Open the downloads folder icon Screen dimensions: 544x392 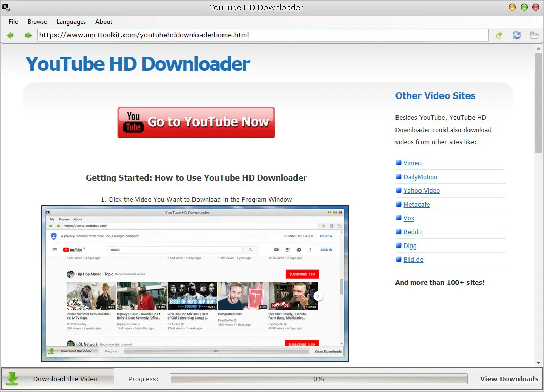pos(534,35)
